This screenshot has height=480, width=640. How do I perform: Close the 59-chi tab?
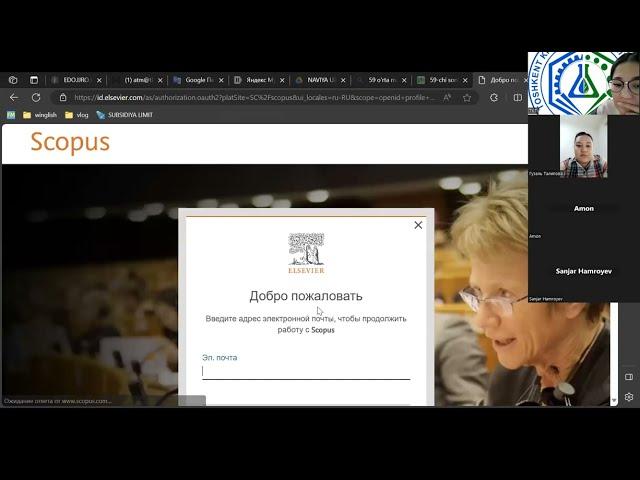click(x=464, y=80)
